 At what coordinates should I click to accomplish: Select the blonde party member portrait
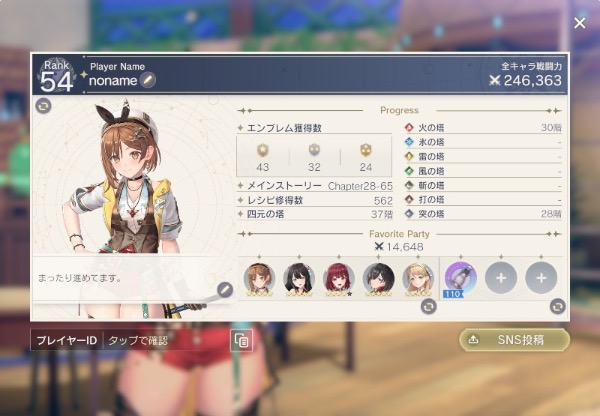click(418, 279)
